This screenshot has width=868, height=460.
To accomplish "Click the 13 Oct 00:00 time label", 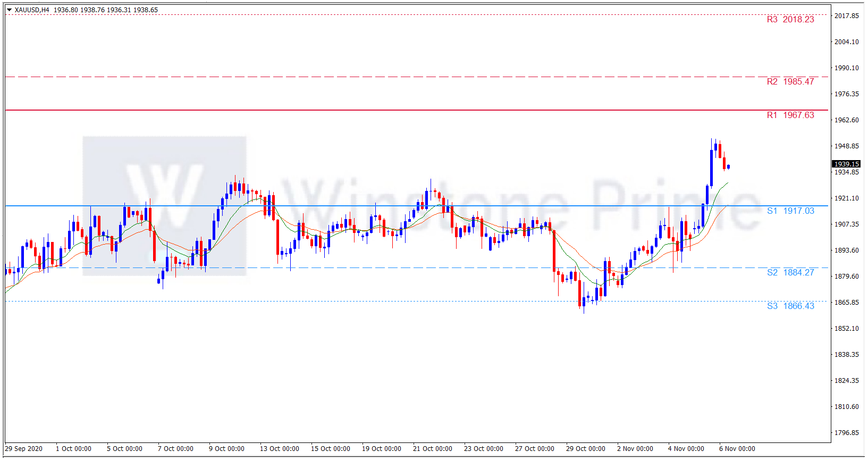I will pyautogui.click(x=279, y=449).
